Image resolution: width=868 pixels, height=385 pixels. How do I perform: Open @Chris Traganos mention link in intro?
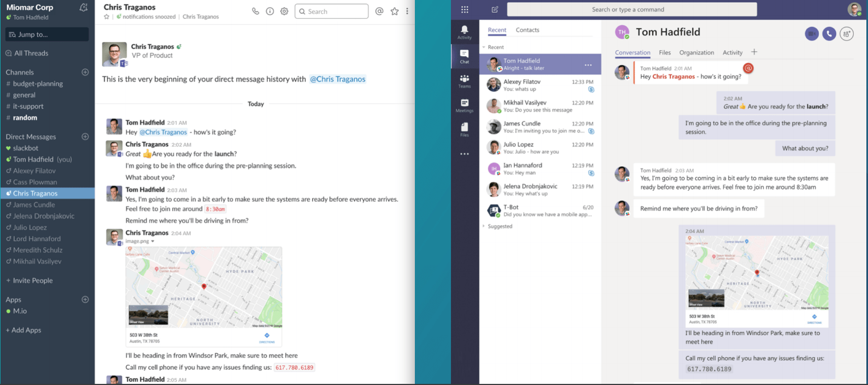[x=338, y=79]
